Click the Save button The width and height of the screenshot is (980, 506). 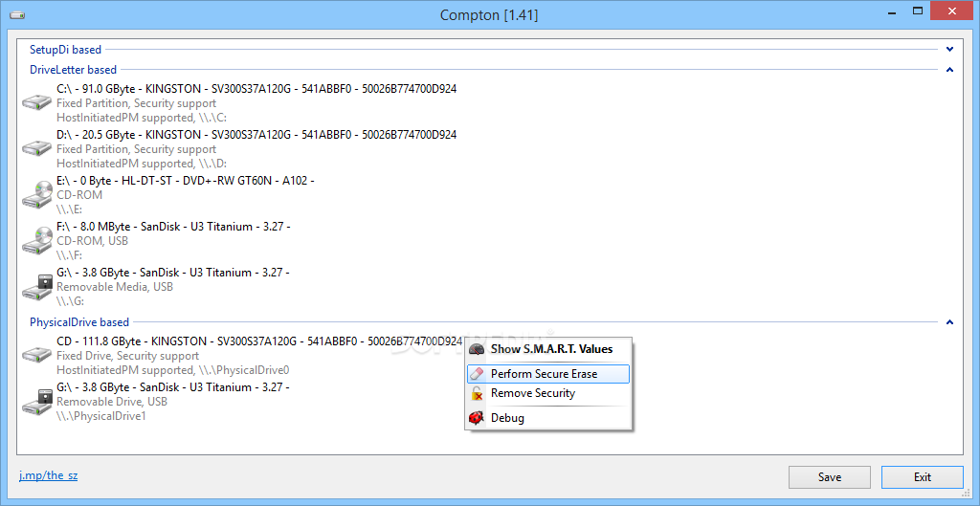click(x=830, y=477)
